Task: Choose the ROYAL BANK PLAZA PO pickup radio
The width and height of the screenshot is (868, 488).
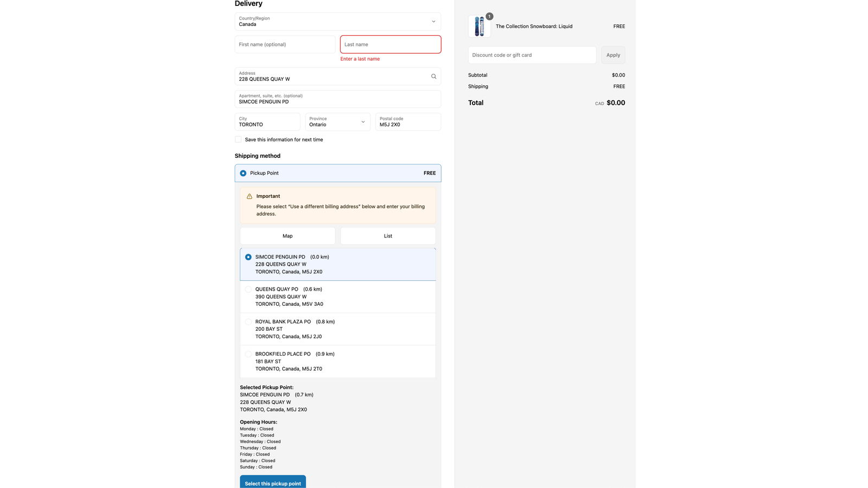Action: click(248, 322)
